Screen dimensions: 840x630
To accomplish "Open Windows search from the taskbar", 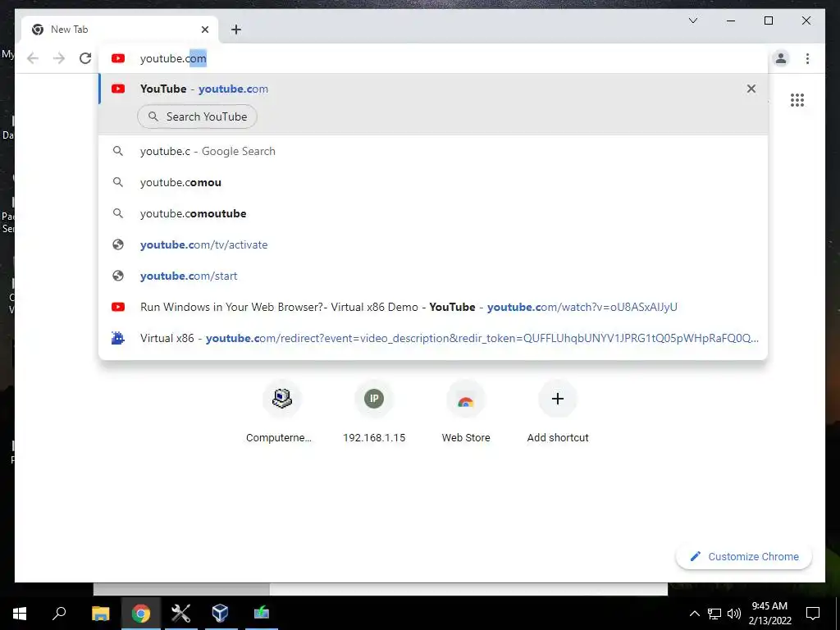I will 59,614.
